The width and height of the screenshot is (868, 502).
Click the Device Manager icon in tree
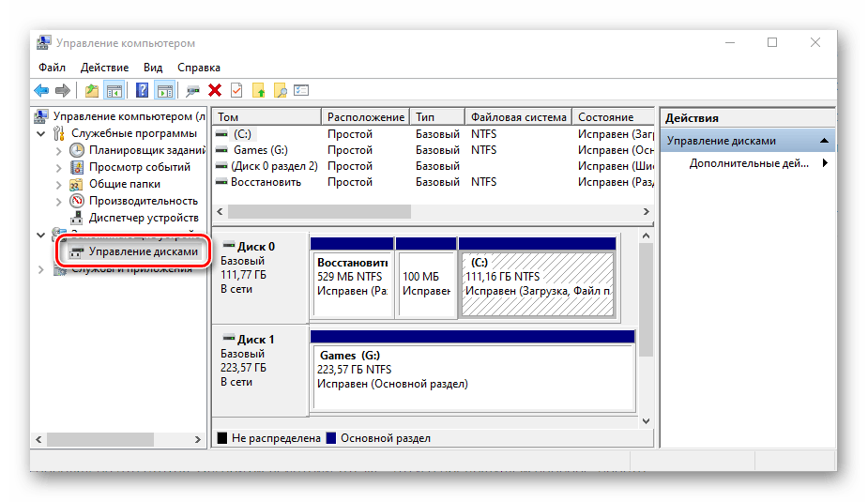click(x=77, y=218)
